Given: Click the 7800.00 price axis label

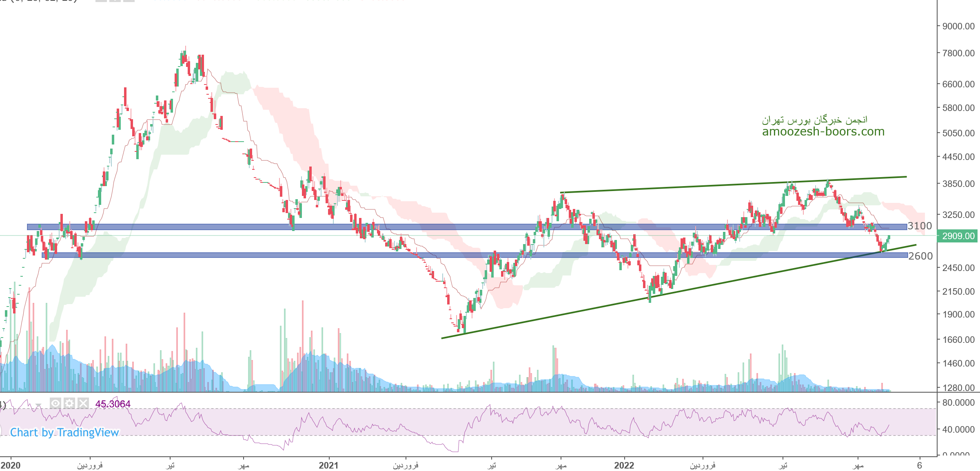Looking at the screenshot, I should (x=958, y=53).
